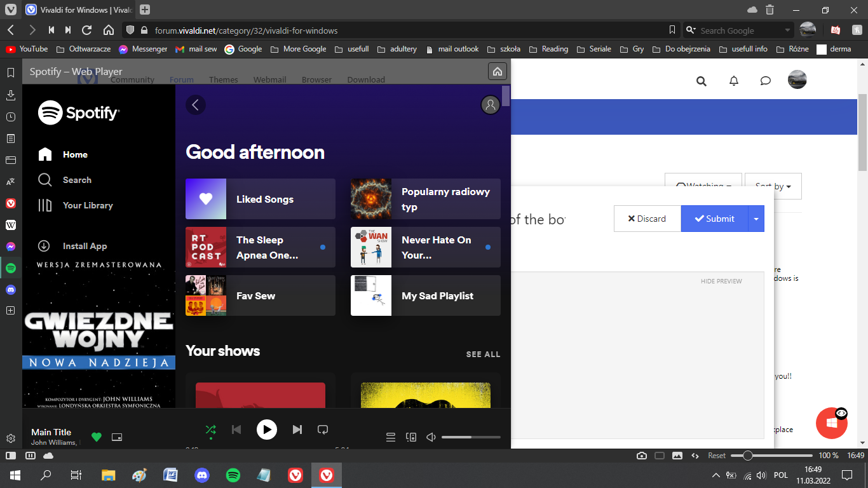
Task: Expand the Search Google field dropdown arrow
Action: pyautogui.click(x=788, y=30)
